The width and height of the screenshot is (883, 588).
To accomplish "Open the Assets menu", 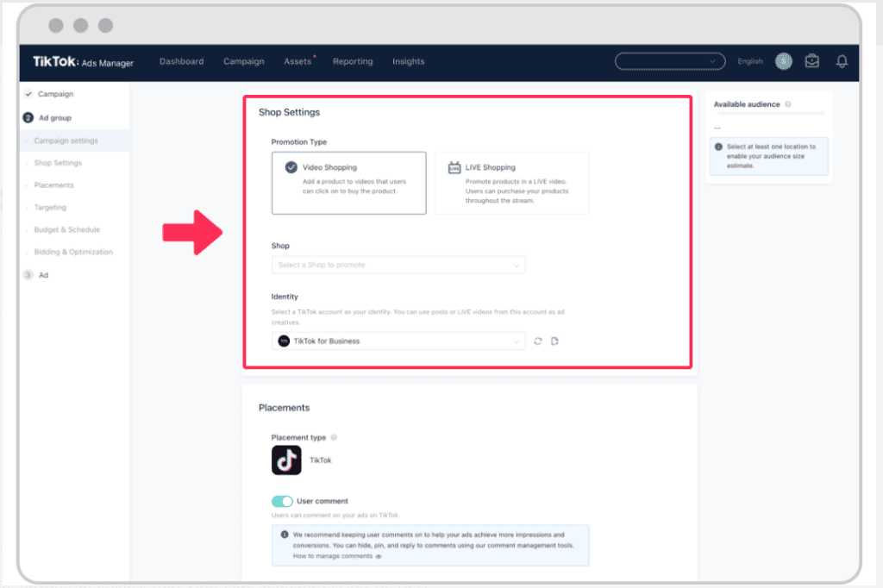I will pos(297,61).
